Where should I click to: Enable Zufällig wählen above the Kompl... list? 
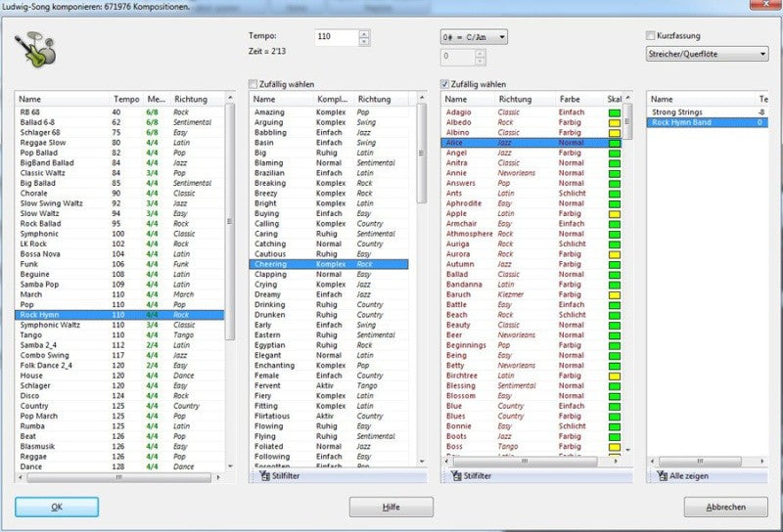pyautogui.click(x=253, y=84)
